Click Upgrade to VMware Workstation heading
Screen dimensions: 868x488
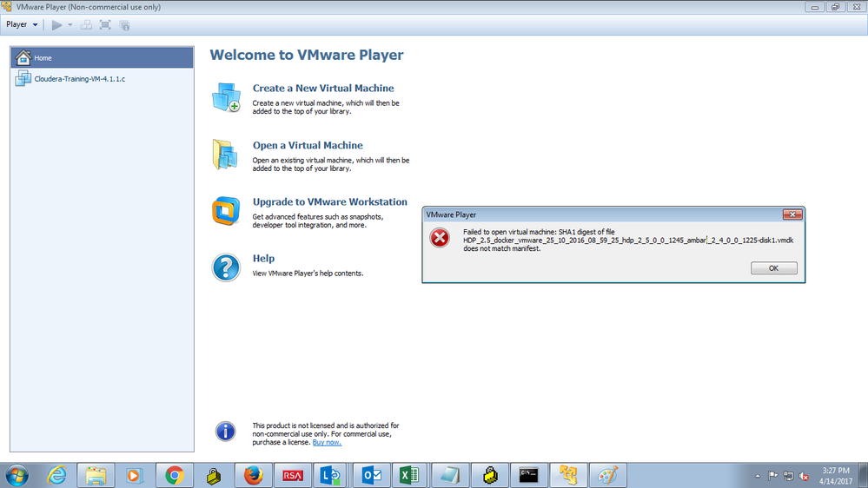330,201
